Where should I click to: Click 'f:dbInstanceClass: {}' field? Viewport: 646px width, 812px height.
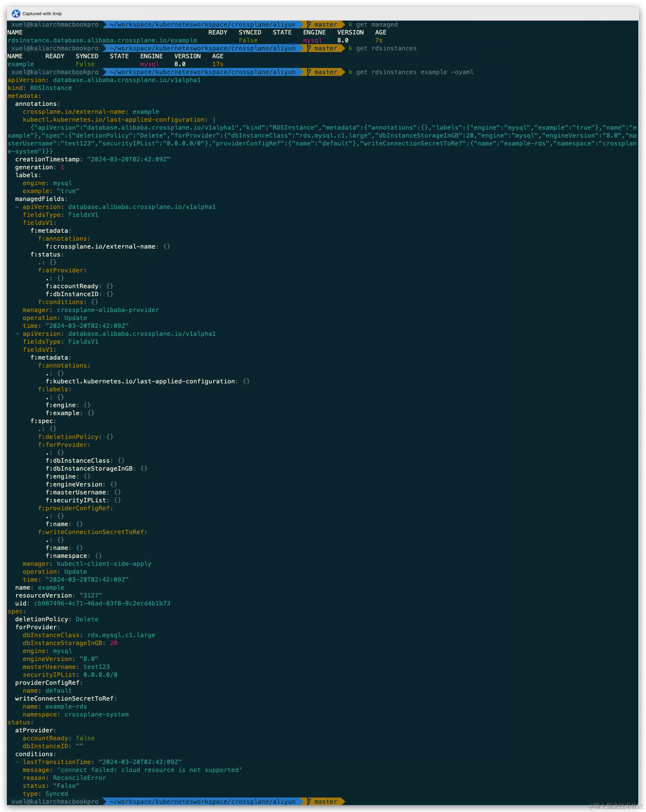tap(85, 460)
